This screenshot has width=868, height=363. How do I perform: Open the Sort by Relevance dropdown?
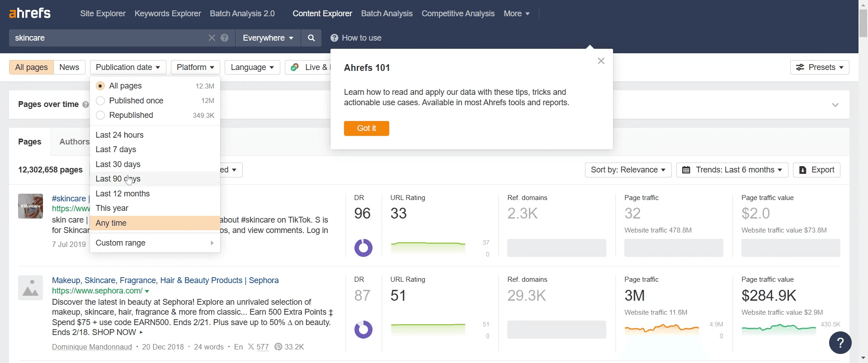click(x=628, y=170)
